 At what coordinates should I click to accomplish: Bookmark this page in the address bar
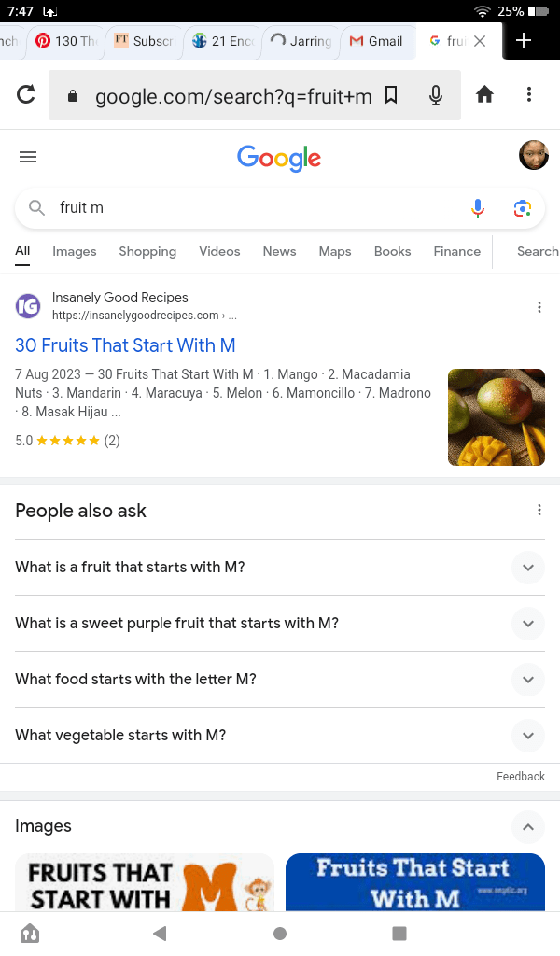pos(392,94)
